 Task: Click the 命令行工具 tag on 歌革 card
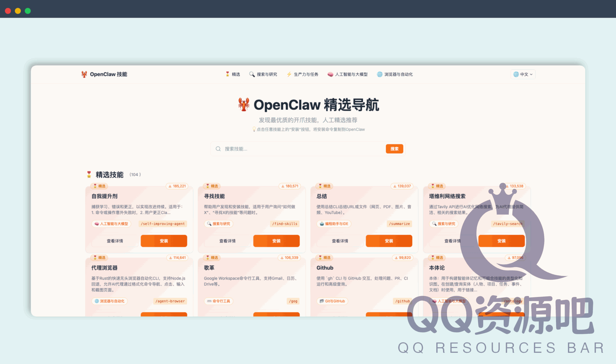click(218, 301)
